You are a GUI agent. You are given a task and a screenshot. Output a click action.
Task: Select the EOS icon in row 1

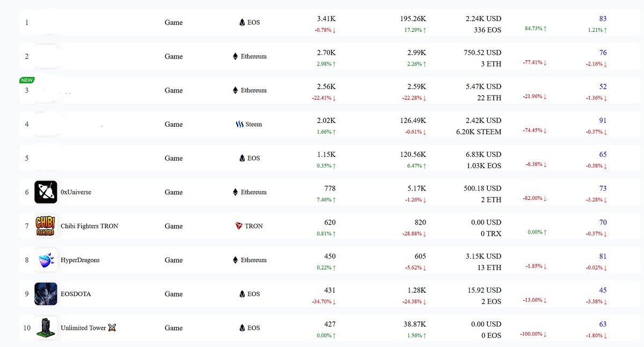pyautogui.click(x=242, y=23)
